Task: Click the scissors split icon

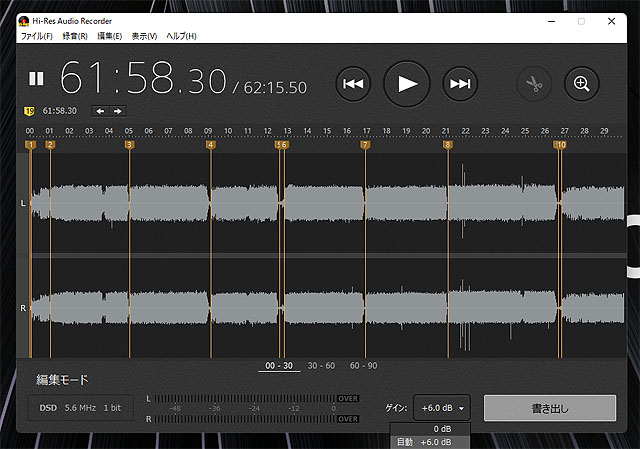Action: (x=534, y=84)
